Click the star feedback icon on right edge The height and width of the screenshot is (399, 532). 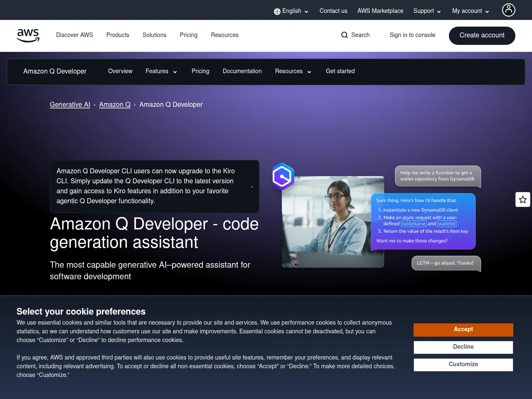click(523, 199)
